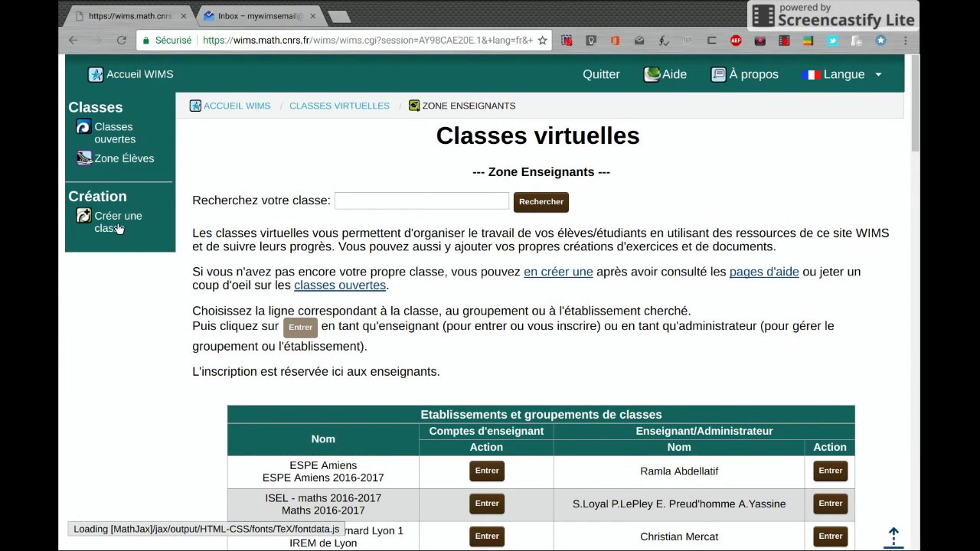Click the Accueil WIMS star icon in header

(x=96, y=74)
